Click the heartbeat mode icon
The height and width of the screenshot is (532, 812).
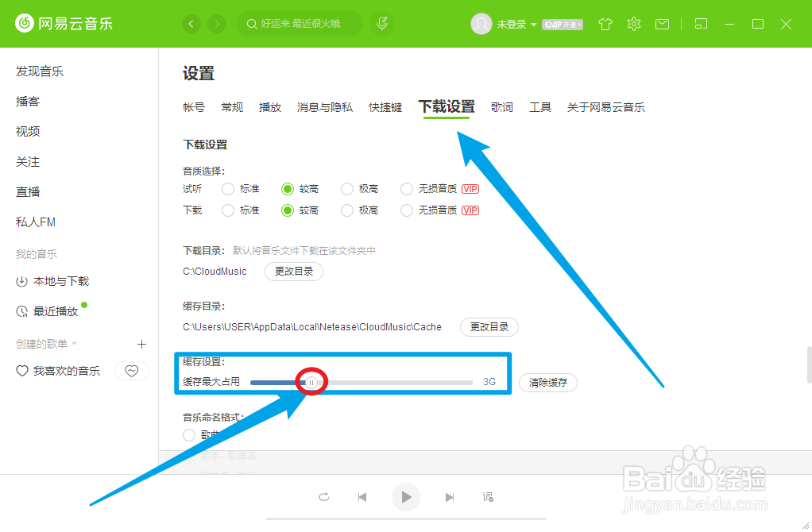pos(132,371)
